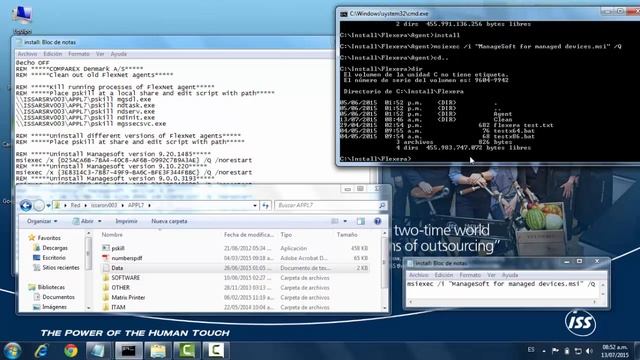Open the view options dropdown arrow
The height and width of the screenshot is (360, 640).
tap(345, 221)
